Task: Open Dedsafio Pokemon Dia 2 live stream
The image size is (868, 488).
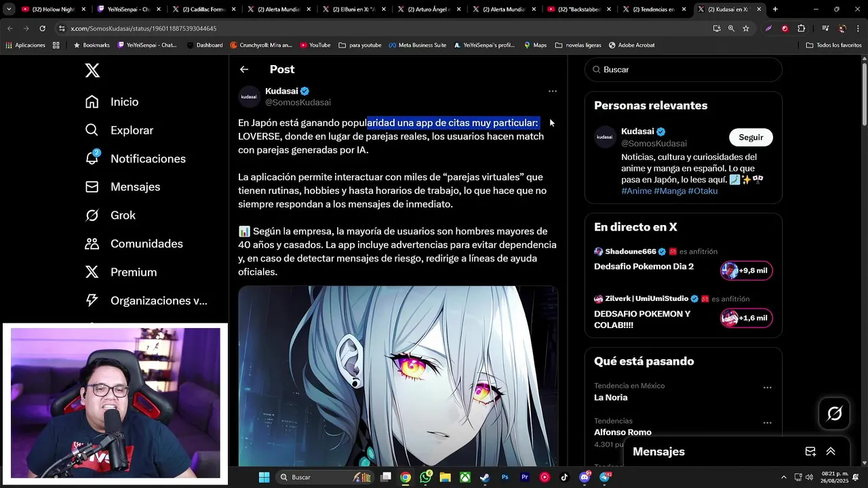Action: point(644,266)
